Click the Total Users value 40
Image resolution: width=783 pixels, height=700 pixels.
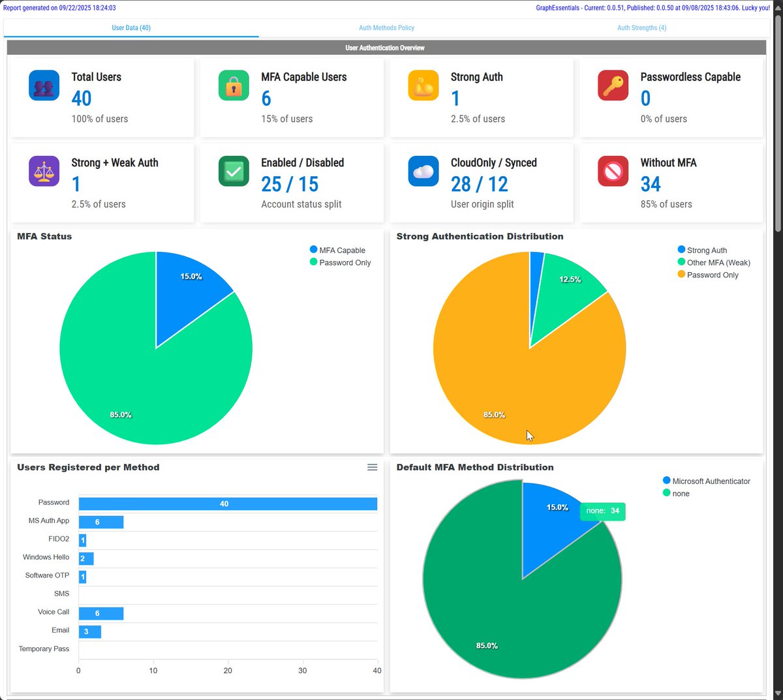pos(82,99)
